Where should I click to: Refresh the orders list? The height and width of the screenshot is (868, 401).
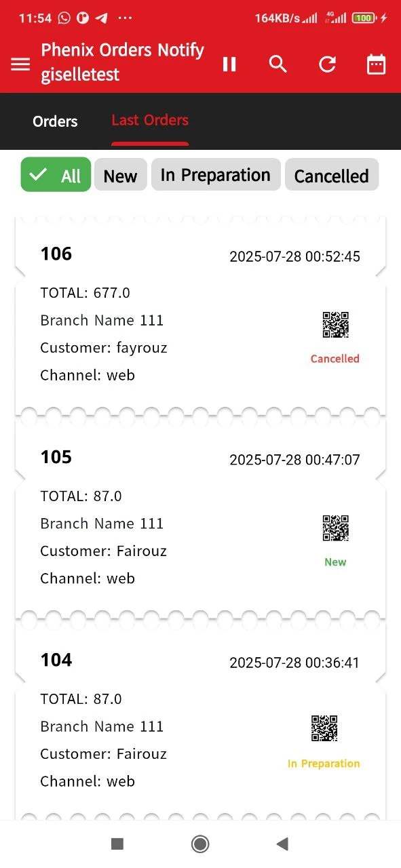(x=327, y=64)
